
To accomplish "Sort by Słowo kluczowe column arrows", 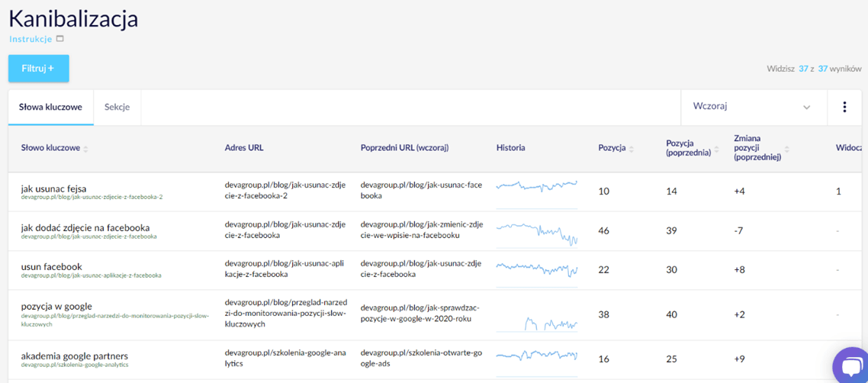I will click(85, 149).
